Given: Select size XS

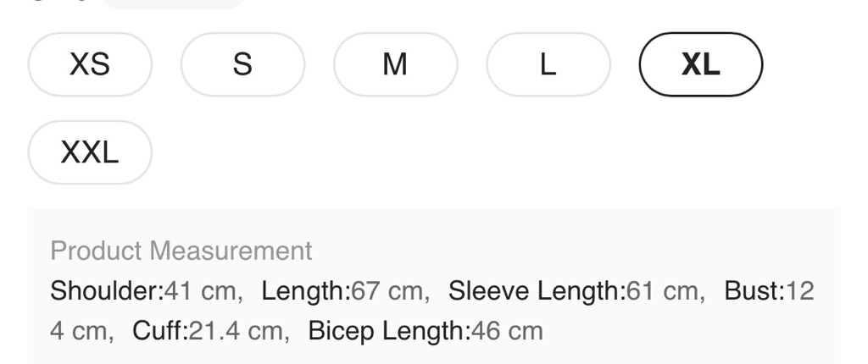Looking at the screenshot, I should pyautogui.click(x=90, y=64).
